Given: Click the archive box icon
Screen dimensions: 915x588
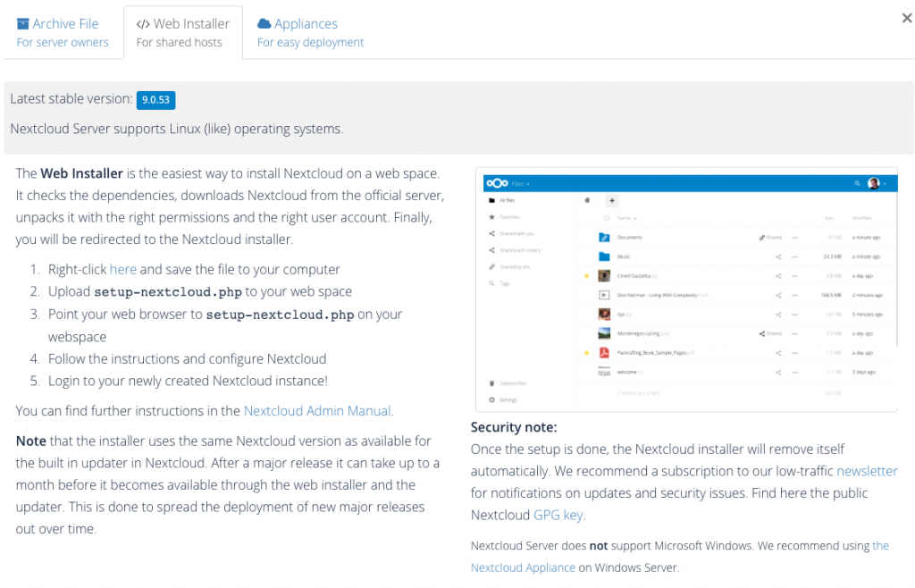Looking at the screenshot, I should point(22,24).
